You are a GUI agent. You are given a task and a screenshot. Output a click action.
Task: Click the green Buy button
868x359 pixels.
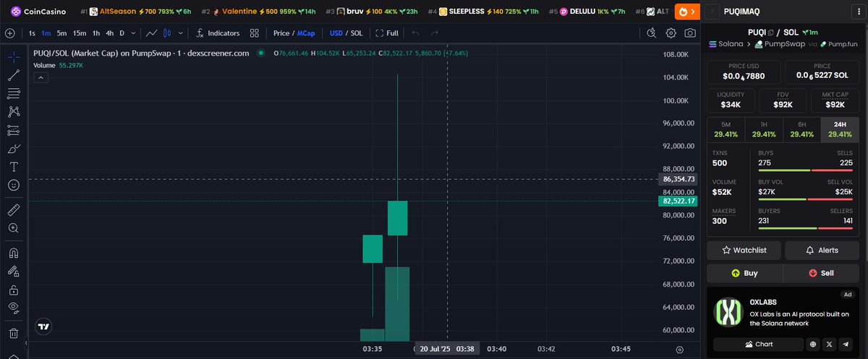point(744,273)
